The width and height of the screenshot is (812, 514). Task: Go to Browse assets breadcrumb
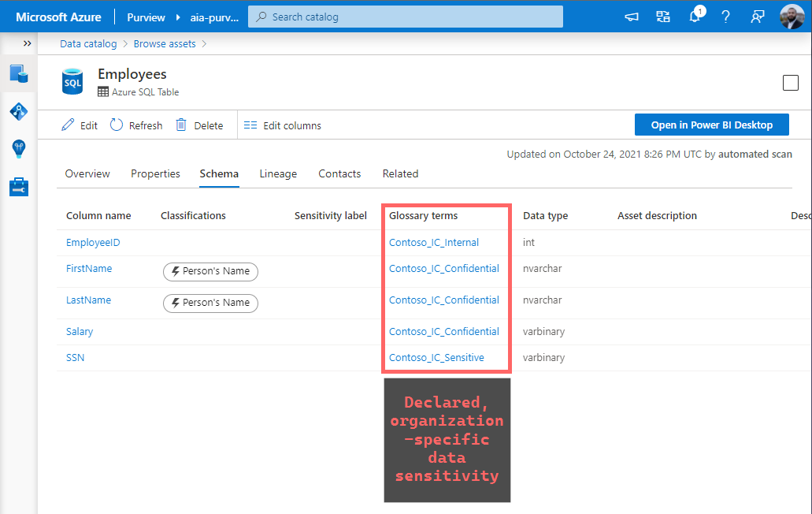pos(165,43)
